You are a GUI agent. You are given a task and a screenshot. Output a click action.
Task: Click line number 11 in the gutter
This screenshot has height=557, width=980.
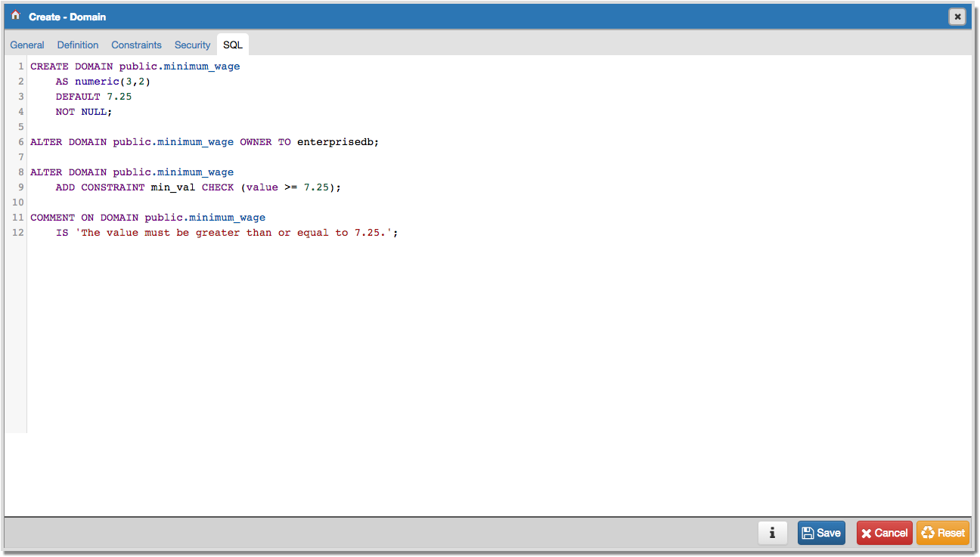(17, 218)
